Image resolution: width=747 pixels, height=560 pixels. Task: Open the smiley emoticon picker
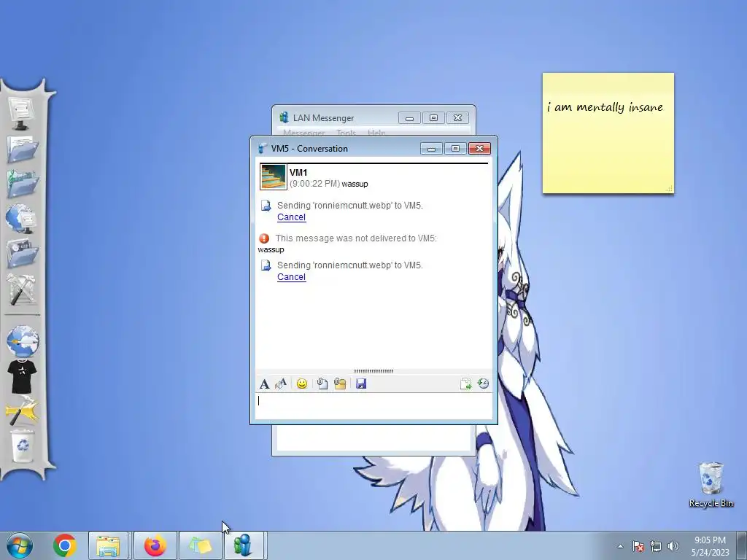pos(301,384)
